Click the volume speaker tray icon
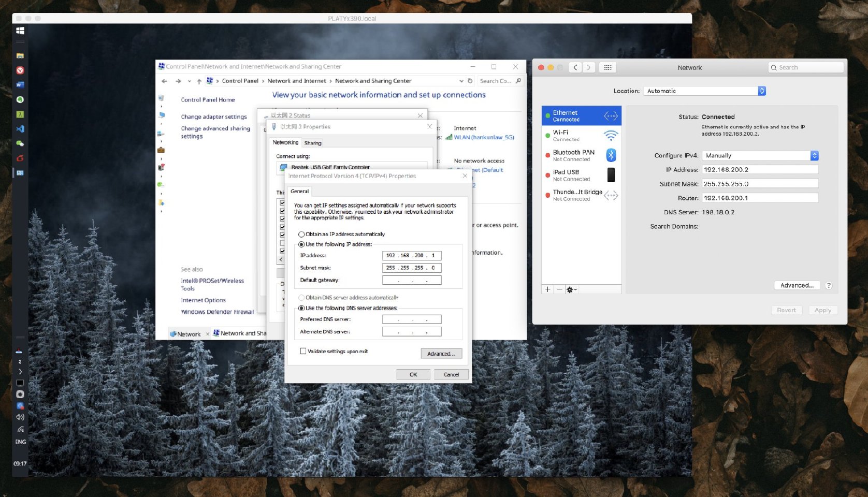 pos(20,417)
